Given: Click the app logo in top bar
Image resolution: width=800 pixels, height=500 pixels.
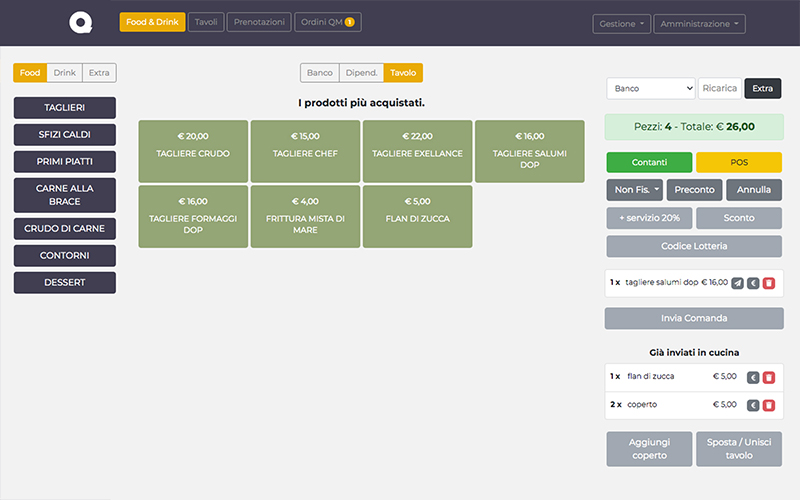Looking at the screenshot, I should point(80,22).
